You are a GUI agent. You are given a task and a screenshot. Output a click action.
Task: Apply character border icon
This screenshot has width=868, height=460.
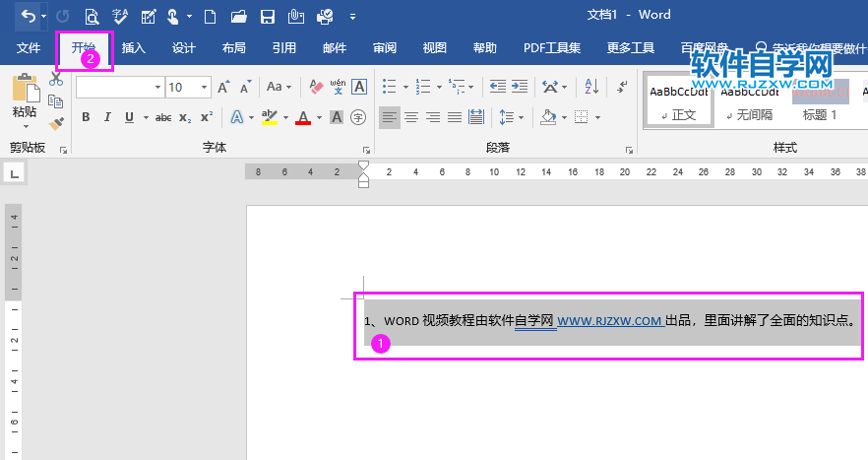point(359,87)
